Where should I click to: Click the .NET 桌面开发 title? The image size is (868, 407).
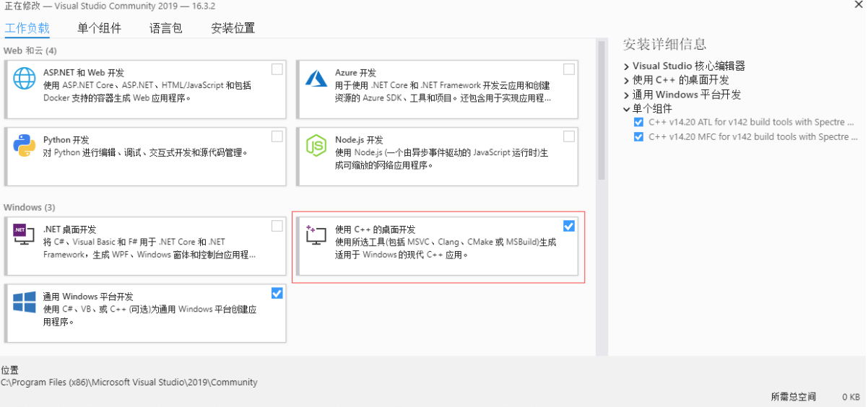coord(69,229)
